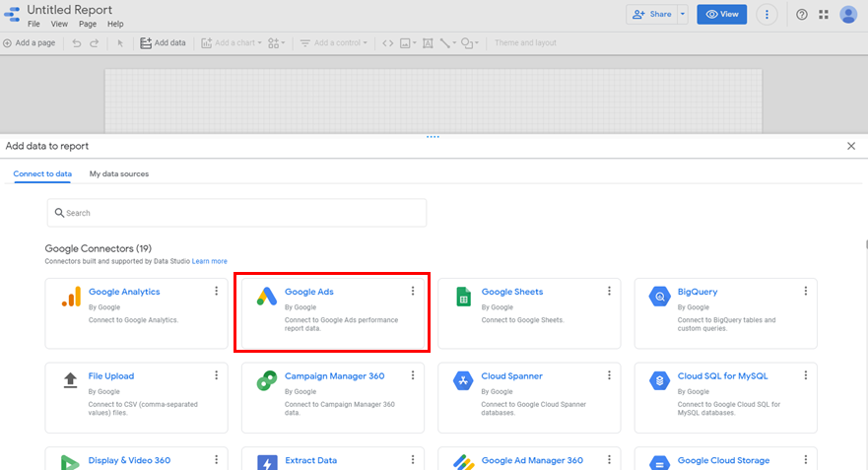Viewport: 868px width, 470px height.
Task: Click the URL embed code icon
Action: 388,42
